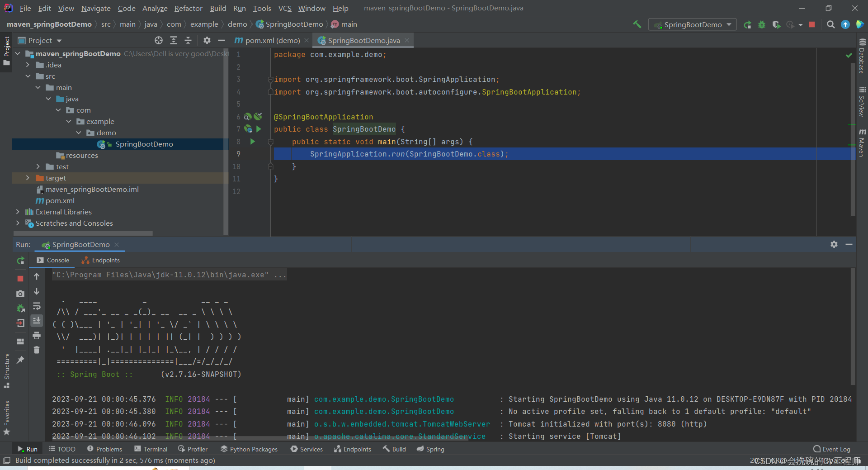Viewport: 868px width, 470px height.
Task: Pin the Run tab
Action: click(x=20, y=360)
